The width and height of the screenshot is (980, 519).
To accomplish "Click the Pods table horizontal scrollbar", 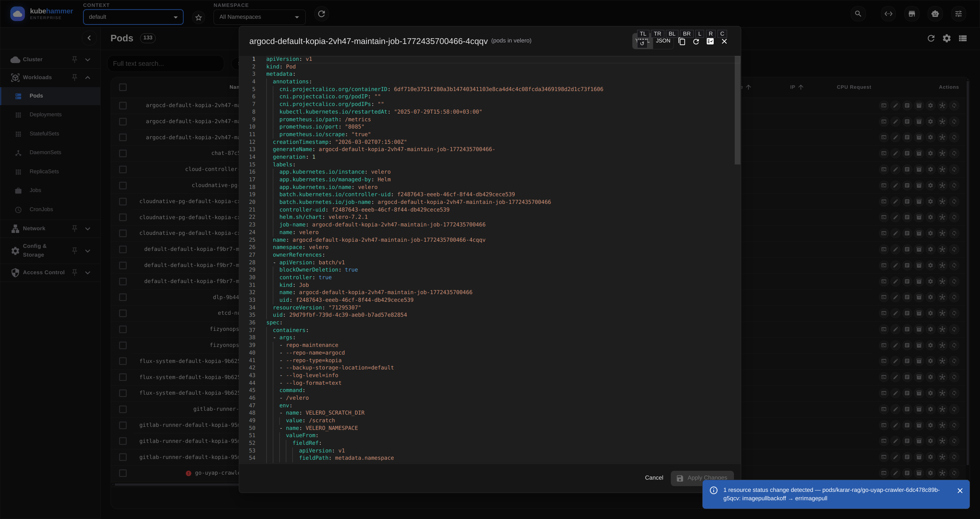I will point(176,485).
